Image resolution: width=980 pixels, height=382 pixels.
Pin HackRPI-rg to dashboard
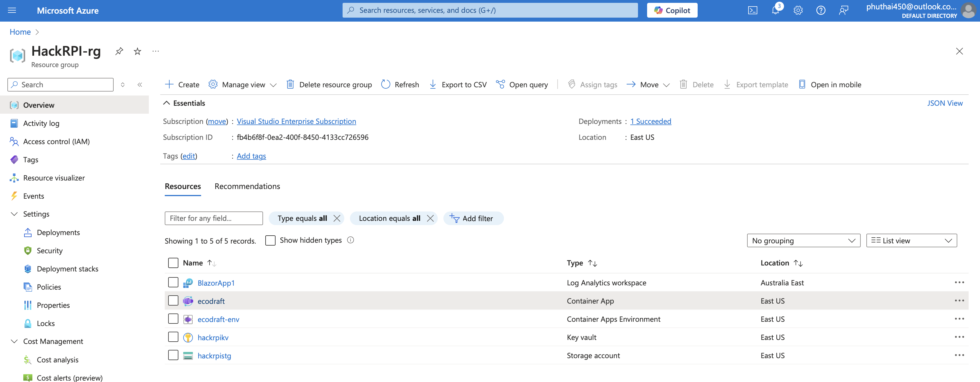click(119, 51)
